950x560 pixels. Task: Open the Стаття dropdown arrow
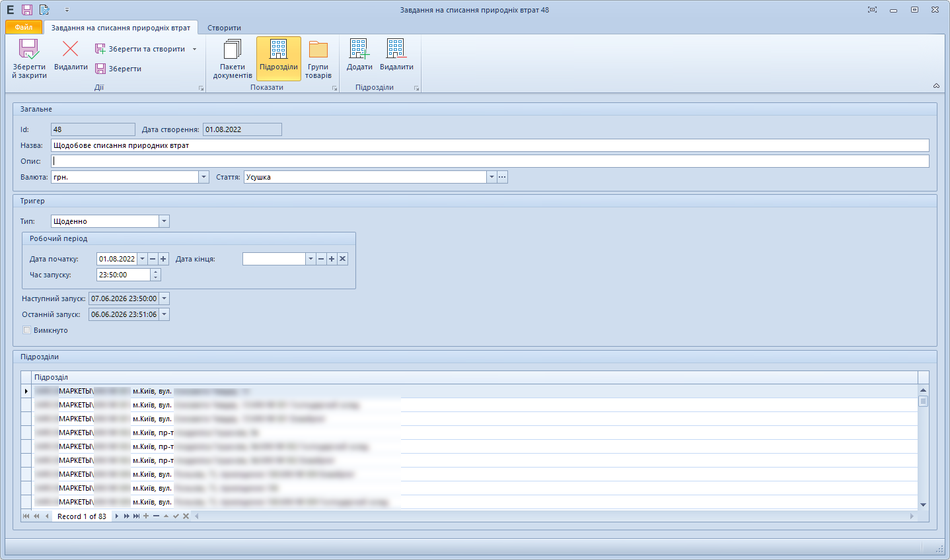492,177
